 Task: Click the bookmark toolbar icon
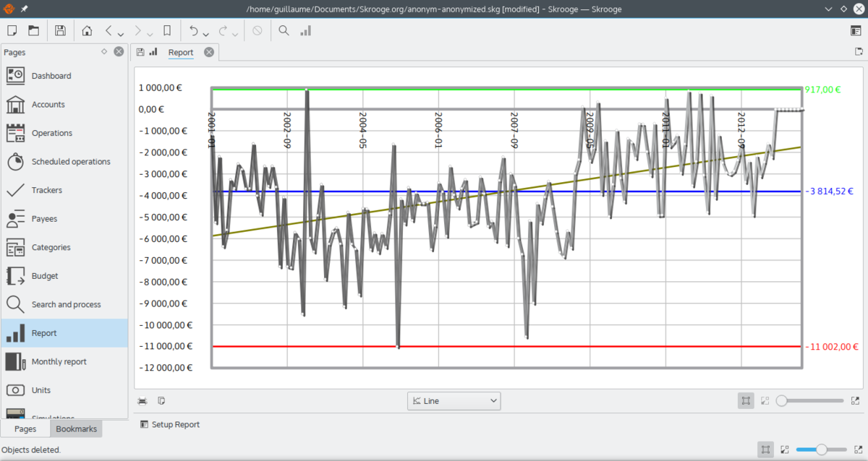coord(167,31)
